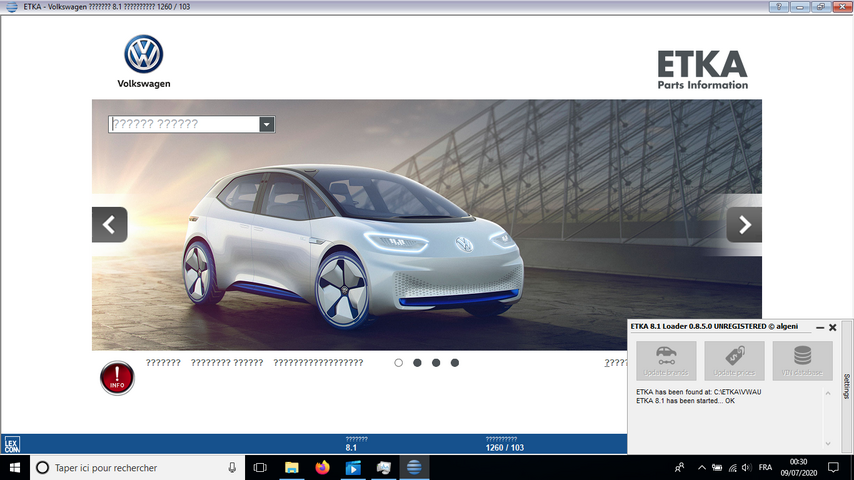Click the battery icon in the tray

717,467
